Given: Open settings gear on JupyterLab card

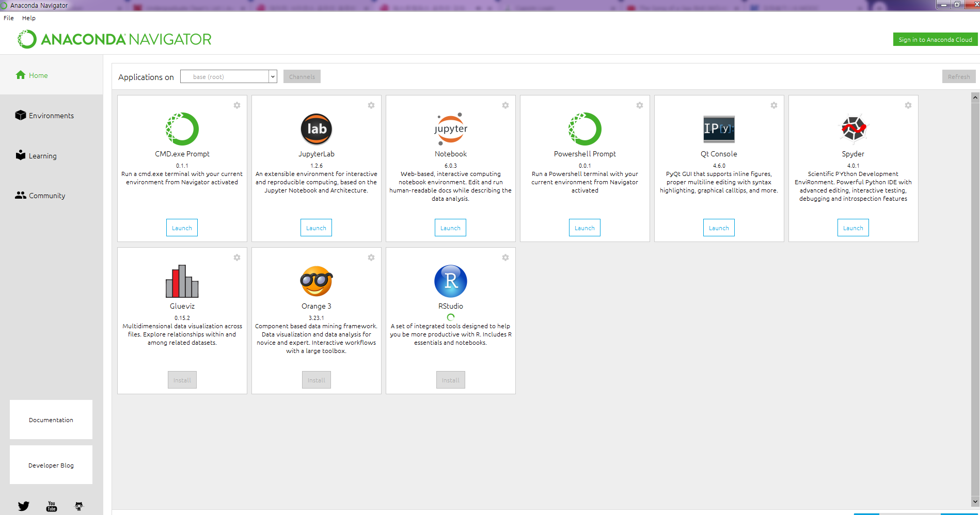Looking at the screenshot, I should (x=371, y=105).
